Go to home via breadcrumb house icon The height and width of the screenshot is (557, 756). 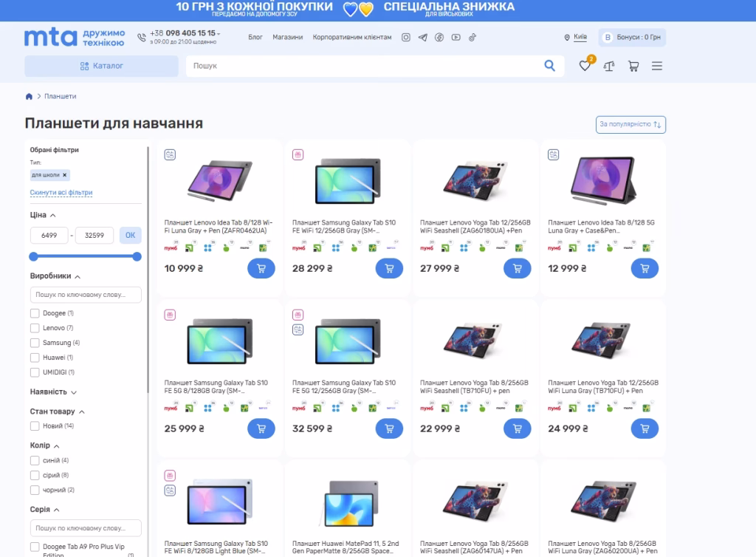tap(29, 97)
